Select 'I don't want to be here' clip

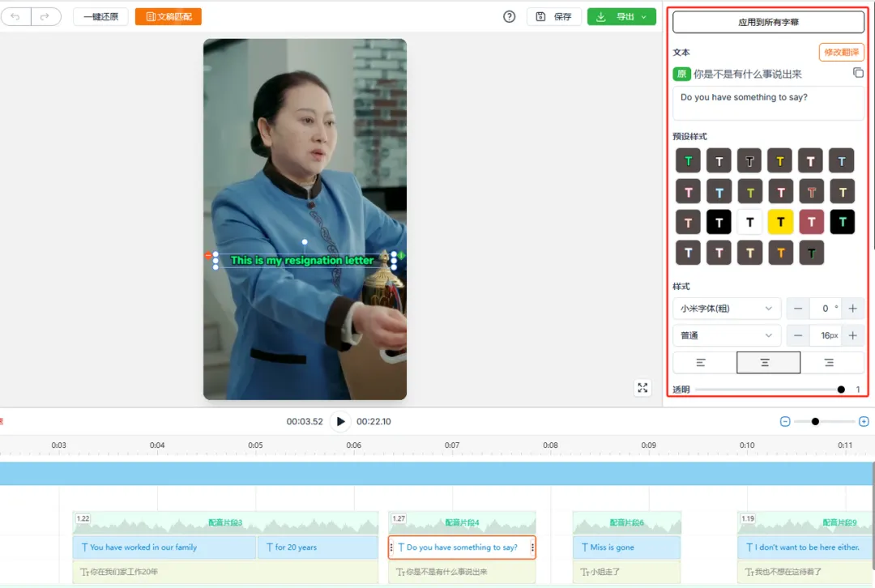pos(806,548)
